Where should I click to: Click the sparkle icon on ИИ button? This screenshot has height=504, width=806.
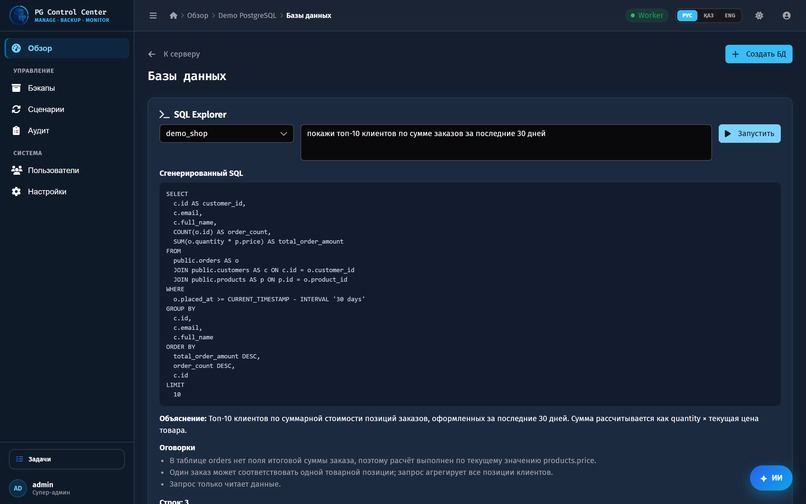[x=763, y=478]
